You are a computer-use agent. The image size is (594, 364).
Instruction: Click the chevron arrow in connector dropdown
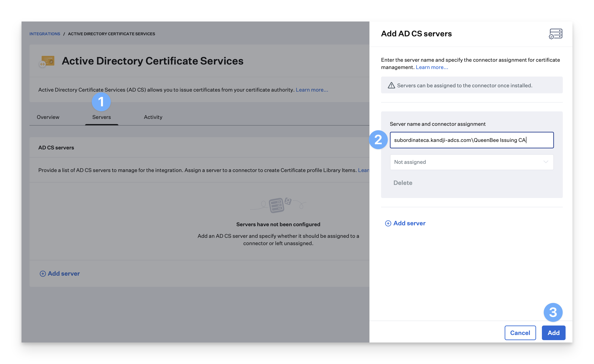click(546, 162)
